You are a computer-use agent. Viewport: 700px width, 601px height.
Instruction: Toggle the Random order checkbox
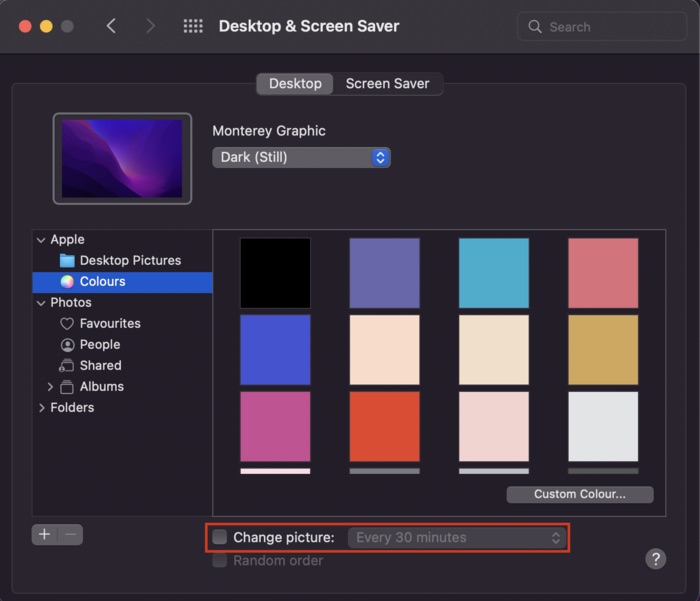point(220,560)
